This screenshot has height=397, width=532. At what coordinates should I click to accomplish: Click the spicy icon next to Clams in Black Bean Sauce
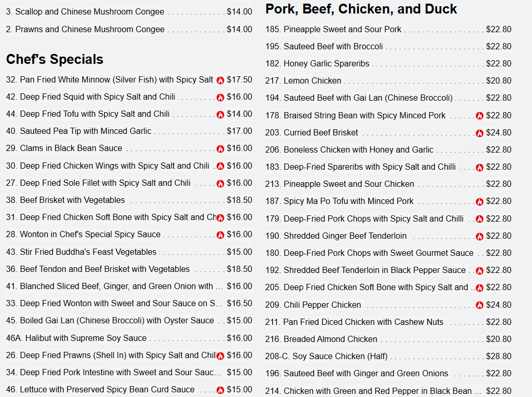[x=220, y=149]
